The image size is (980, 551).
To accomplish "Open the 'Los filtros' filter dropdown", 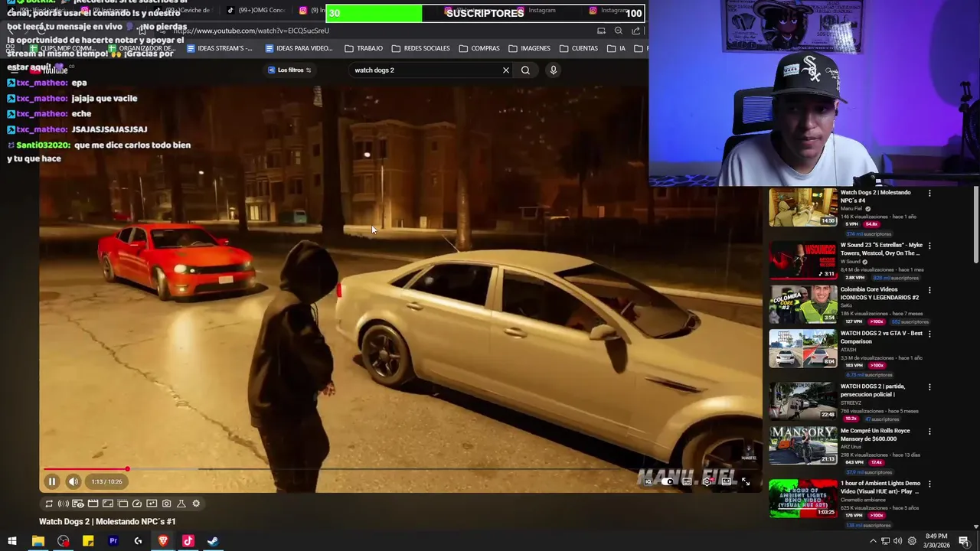I will [x=290, y=70].
